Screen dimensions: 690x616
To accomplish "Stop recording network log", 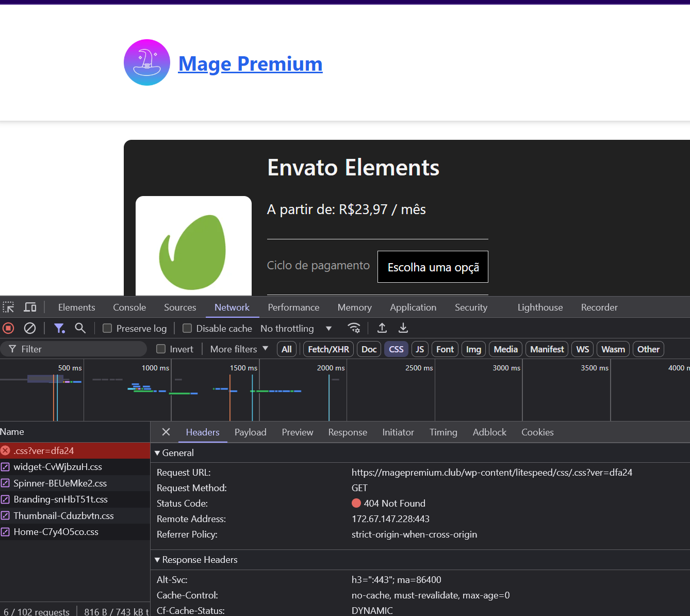I will 8,328.
